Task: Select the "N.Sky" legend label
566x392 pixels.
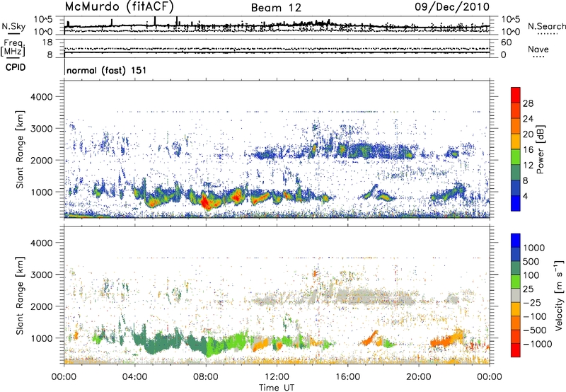Action: coord(13,26)
